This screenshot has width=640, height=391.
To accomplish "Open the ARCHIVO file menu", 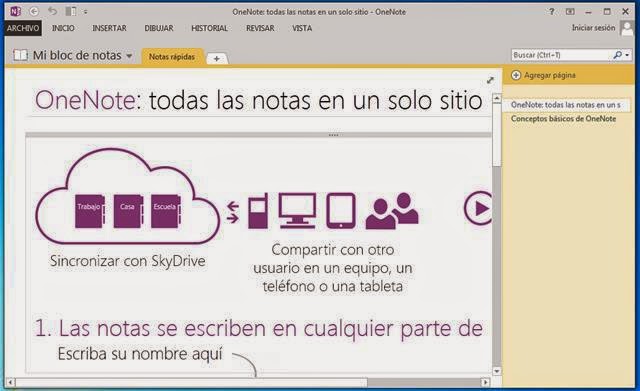I will (23, 28).
